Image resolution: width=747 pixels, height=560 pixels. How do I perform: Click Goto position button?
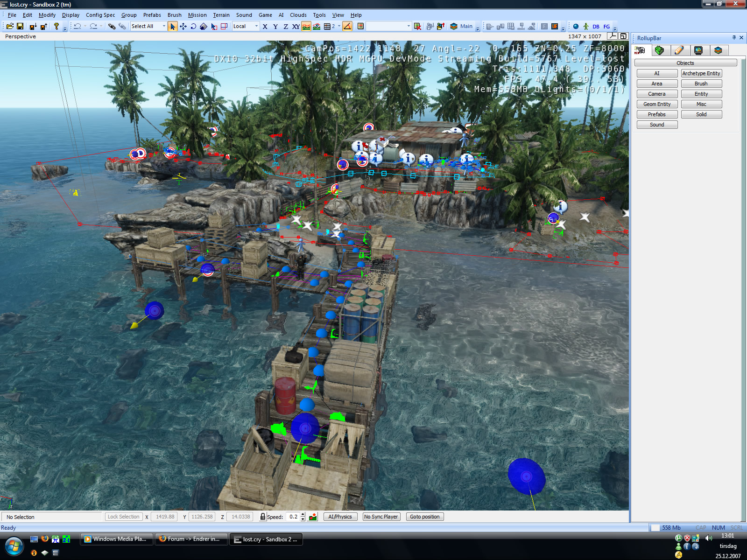click(x=424, y=517)
